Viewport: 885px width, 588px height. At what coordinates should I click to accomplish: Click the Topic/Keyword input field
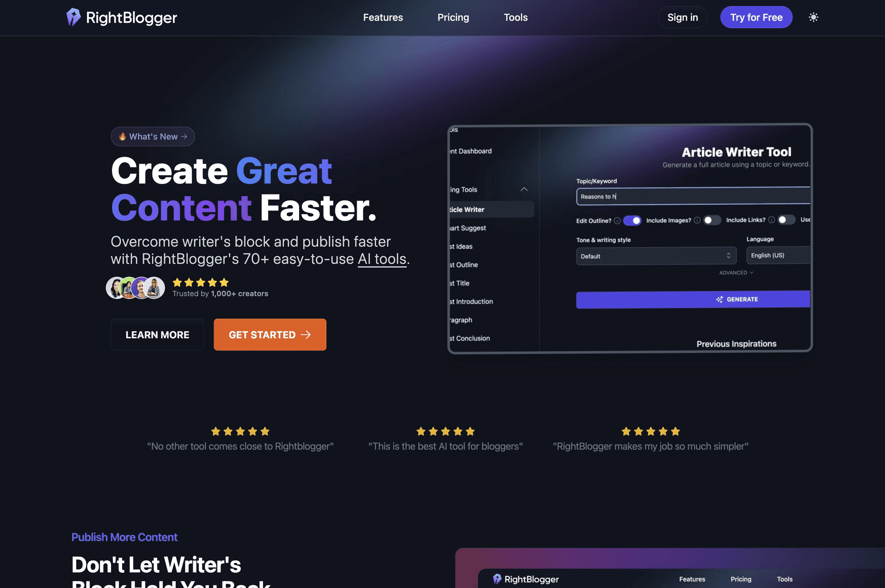pyautogui.click(x=693, y=196)
